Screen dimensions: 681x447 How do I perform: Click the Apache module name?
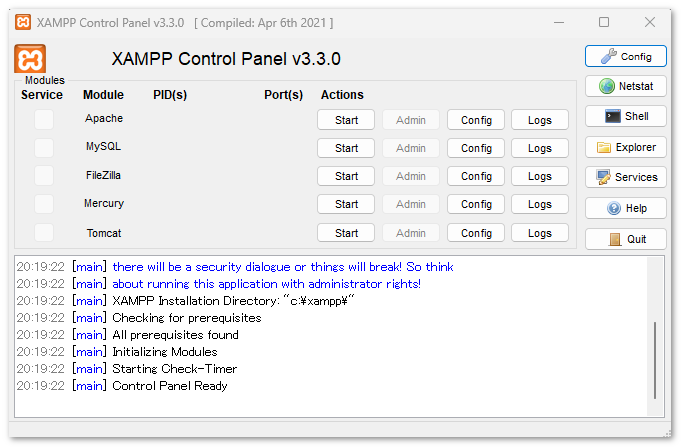[104, 118]
